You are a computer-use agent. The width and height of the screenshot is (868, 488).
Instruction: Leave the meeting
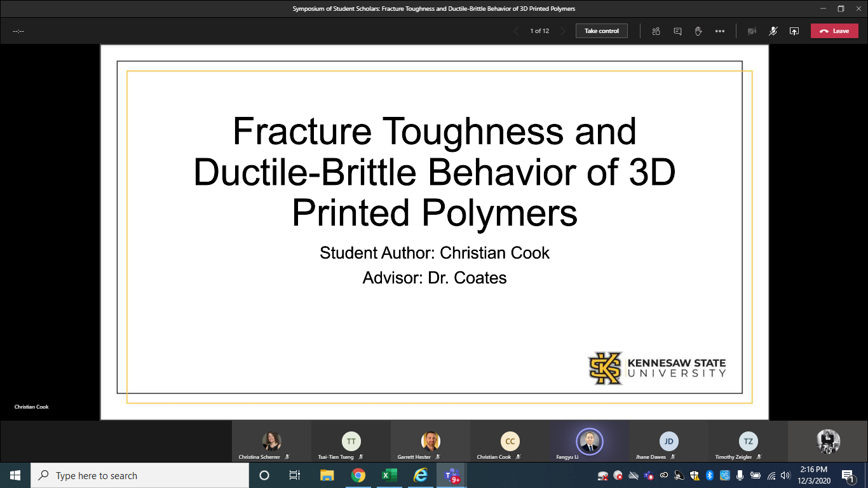point(834,31)
